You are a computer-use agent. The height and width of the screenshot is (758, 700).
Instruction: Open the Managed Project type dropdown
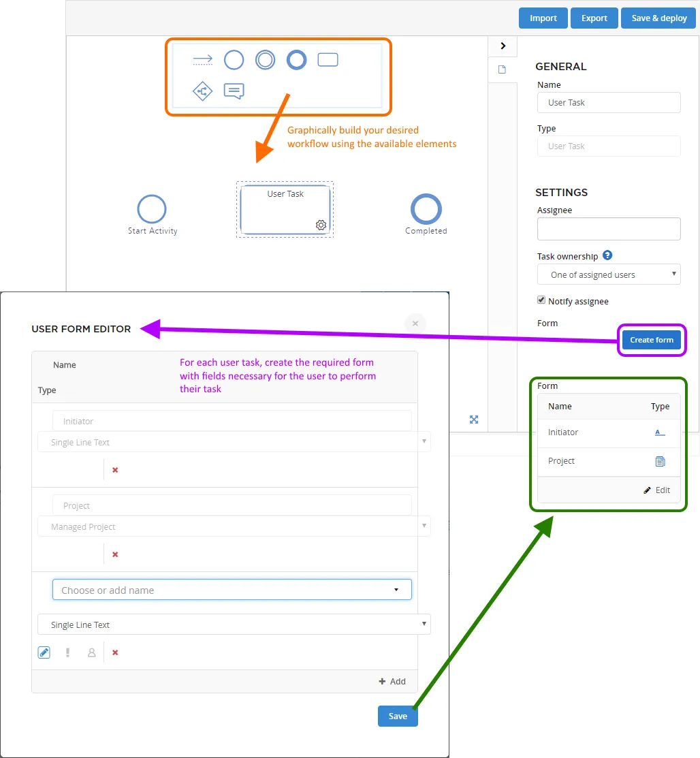pos(234,526)
